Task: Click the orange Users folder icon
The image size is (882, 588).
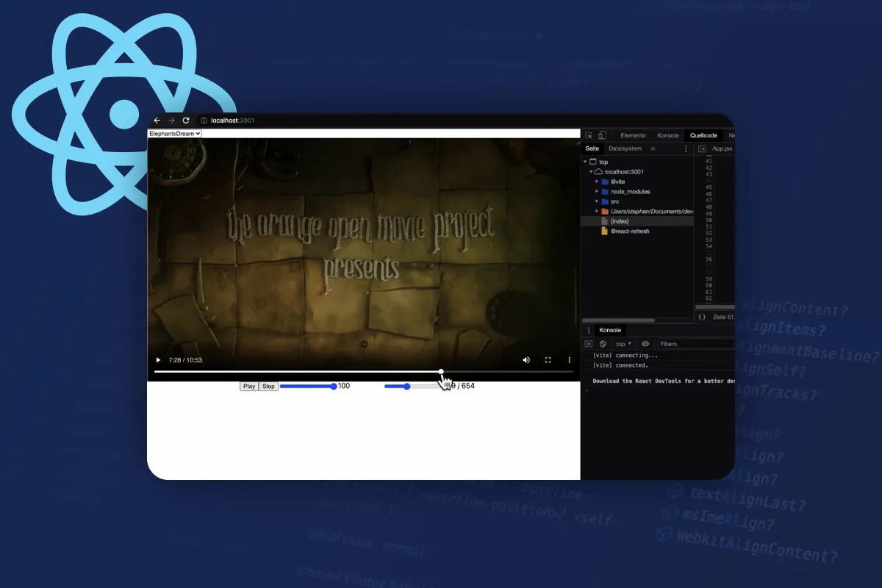Action: pyautogui.click(x=604, y=211)
